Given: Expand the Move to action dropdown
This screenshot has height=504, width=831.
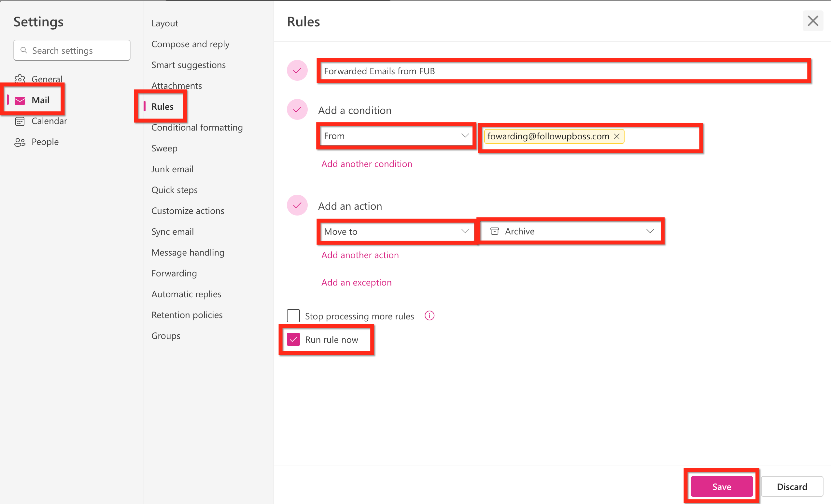Looking at the screenshot, I should pyautogui.click(x=396, y=231).
